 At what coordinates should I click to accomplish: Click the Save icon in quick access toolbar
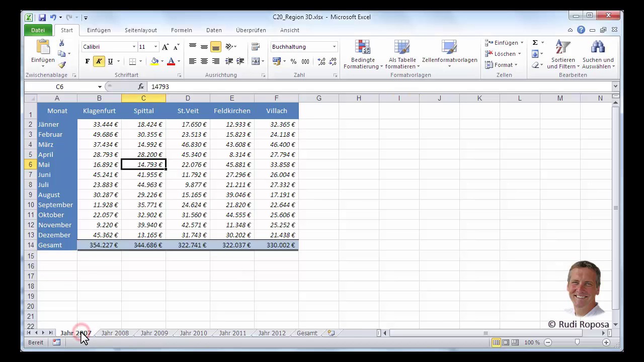tap(42, 17)
